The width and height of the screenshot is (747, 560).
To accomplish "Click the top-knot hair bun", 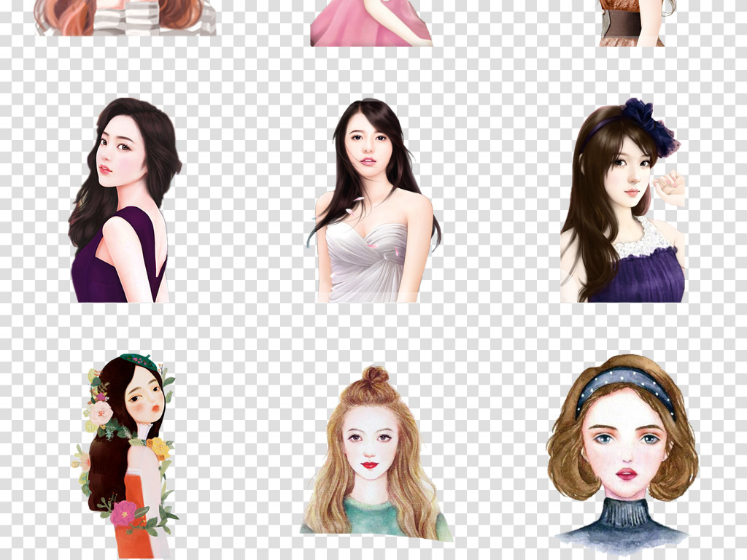I will click(x=375, y=377).
